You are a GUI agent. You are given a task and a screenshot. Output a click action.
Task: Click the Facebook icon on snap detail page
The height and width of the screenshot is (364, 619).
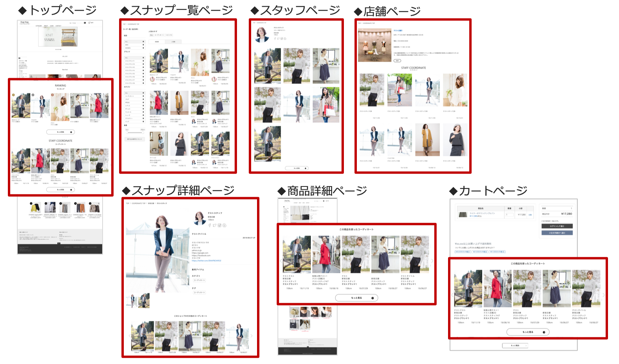(209, 225)
